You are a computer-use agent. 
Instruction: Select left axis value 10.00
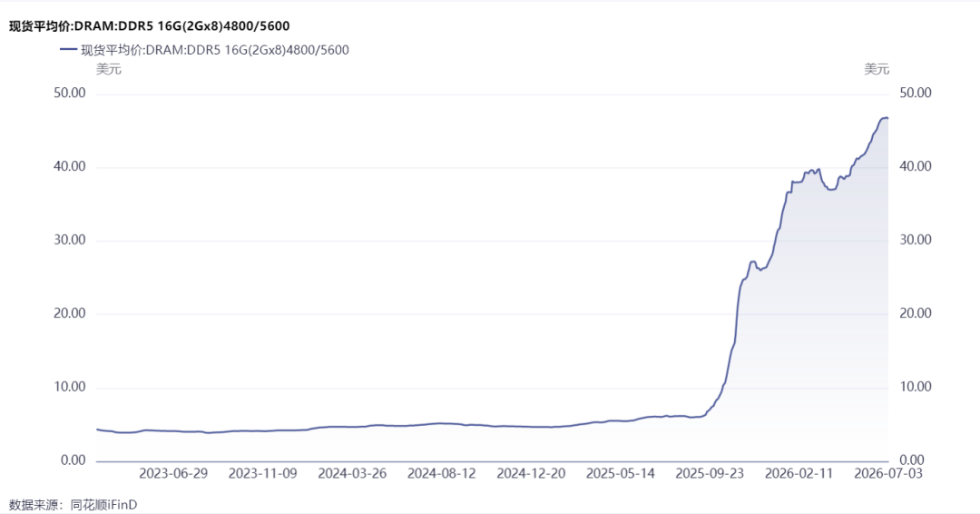(x=69, y=387)
